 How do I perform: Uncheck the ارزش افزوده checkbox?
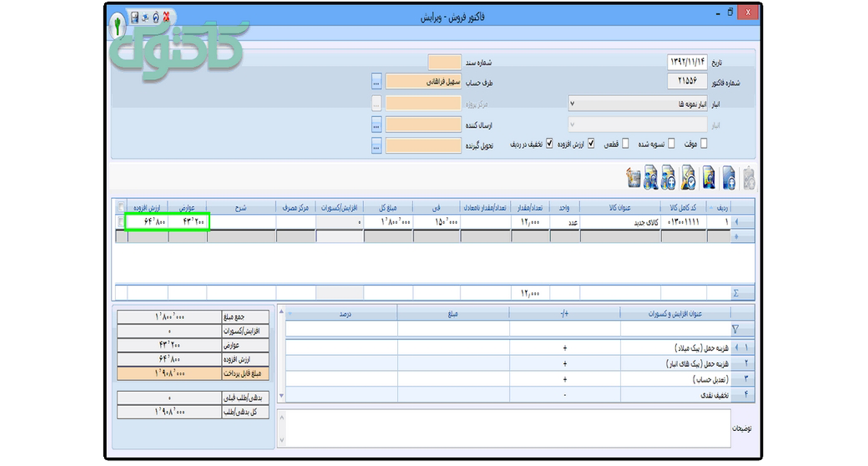tap(592, 143)
